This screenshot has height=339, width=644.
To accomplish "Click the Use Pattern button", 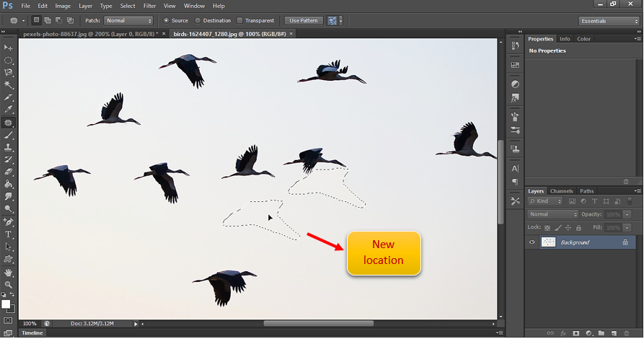I will (x=302, y=21).
